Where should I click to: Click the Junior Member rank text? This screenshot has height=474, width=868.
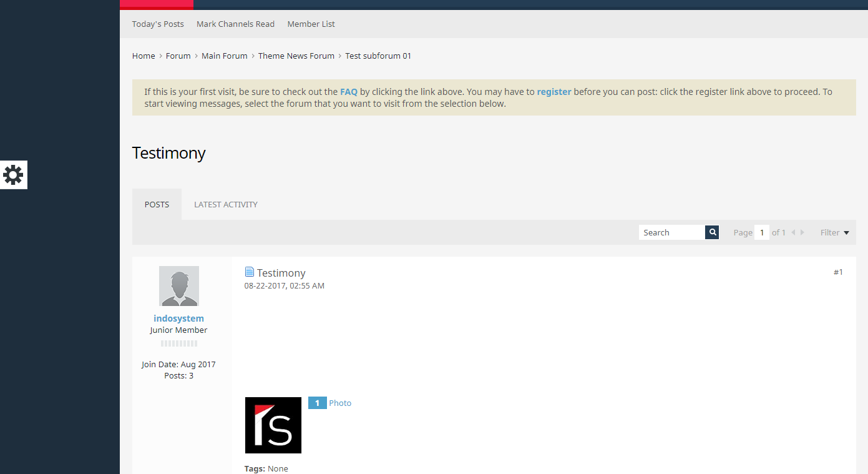pos(178,330)
